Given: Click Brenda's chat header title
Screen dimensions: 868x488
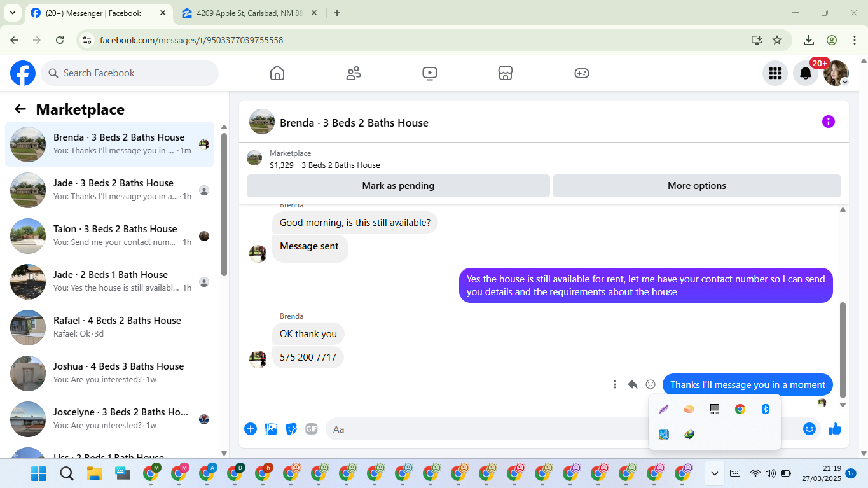Looking at the screenshot, I should [x=354, y=123].
